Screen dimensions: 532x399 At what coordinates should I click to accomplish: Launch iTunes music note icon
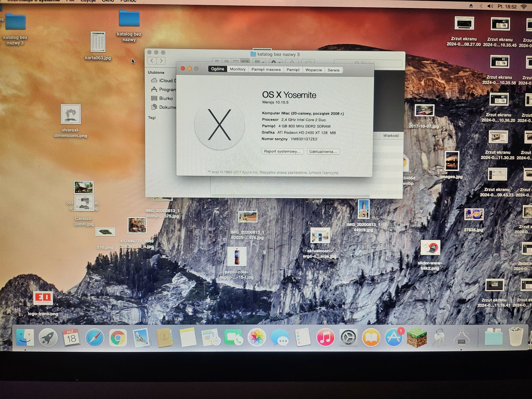(326, 337)
